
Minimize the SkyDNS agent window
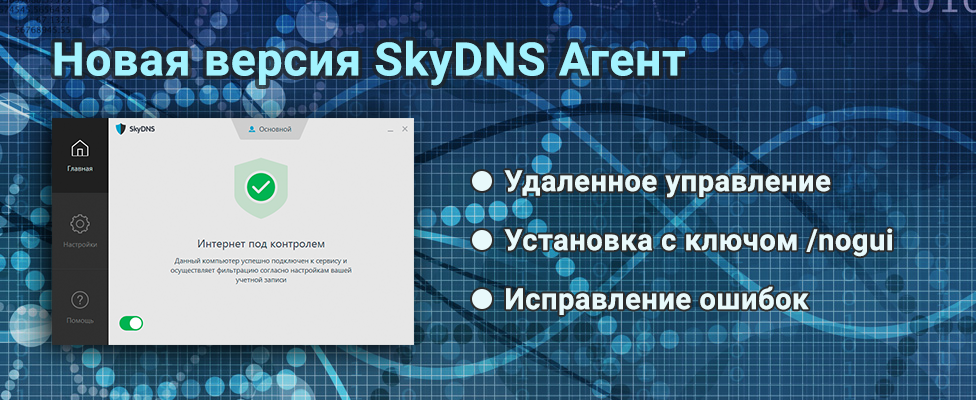point(390,129)
